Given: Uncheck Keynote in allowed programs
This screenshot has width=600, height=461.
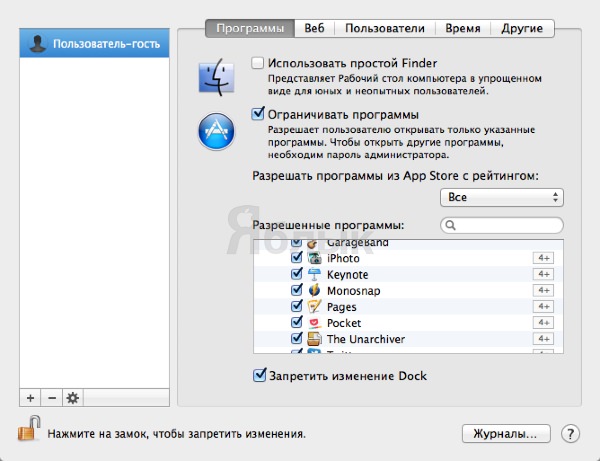Looking at the screenshot, I should coord(297,274).
